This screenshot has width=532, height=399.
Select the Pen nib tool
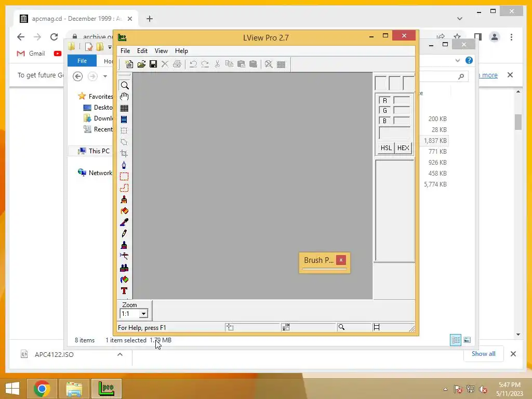(124, 165)
